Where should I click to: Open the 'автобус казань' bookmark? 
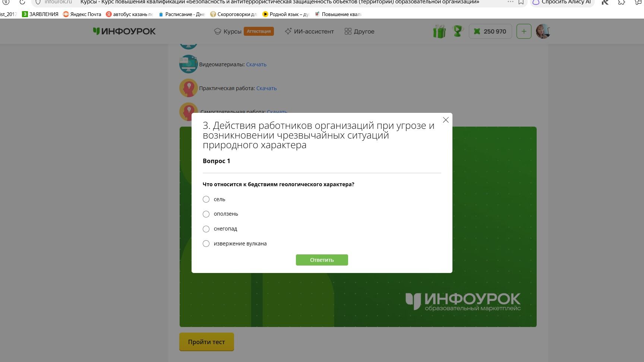pos(129,14)
